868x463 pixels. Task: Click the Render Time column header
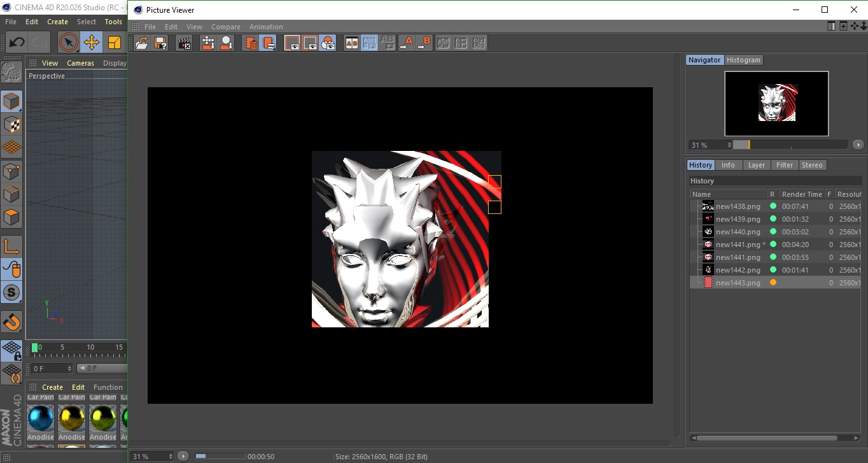click(x=801, y=194)
